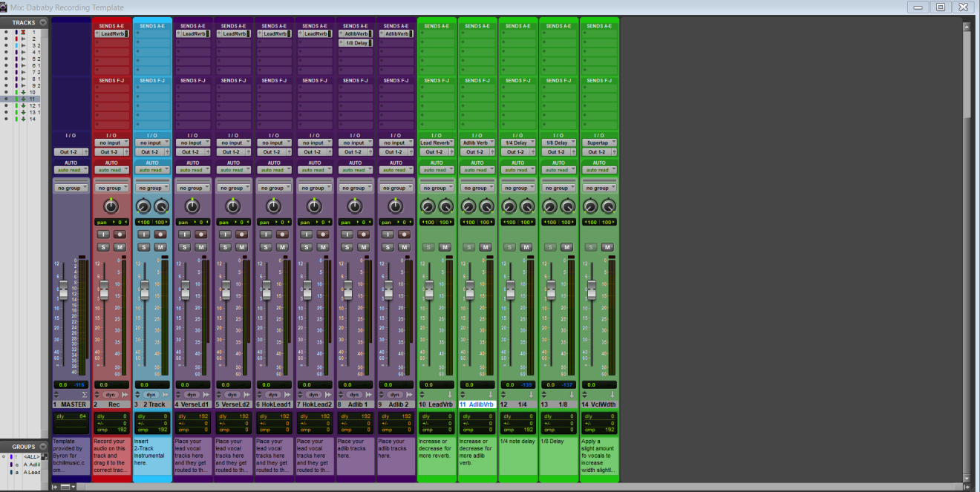Open the Tracks list dropdown menu
980x492 pixels.
[x=43, y=22]
